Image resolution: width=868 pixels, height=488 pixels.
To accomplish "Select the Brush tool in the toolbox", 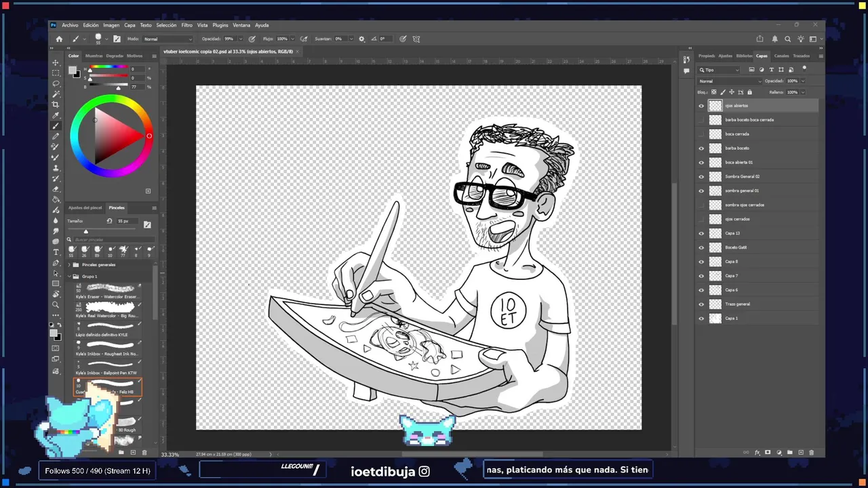I will tap(56, 126).
